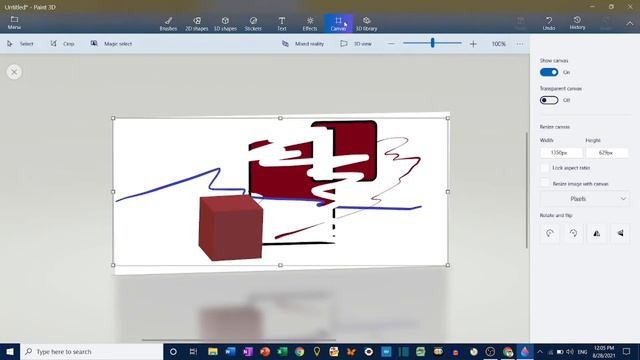The image size is (640, 360).
Task: Toggle 3D view
Action: [x=356, y=44]
